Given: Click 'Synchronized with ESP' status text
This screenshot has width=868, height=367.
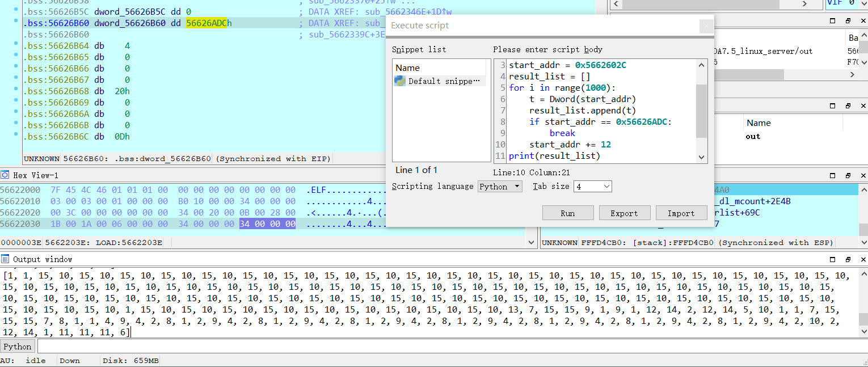Looking at the screenshot, I should point(776,243).
